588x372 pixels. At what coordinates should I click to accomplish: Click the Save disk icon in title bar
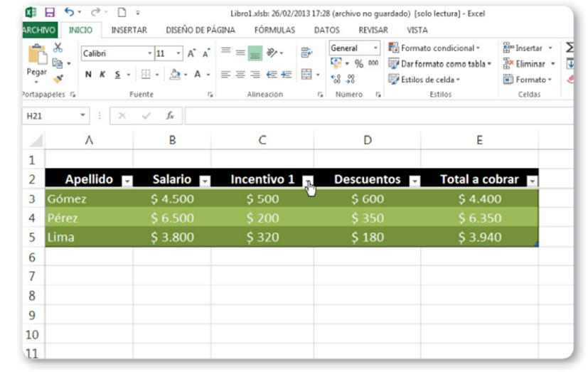50,13
